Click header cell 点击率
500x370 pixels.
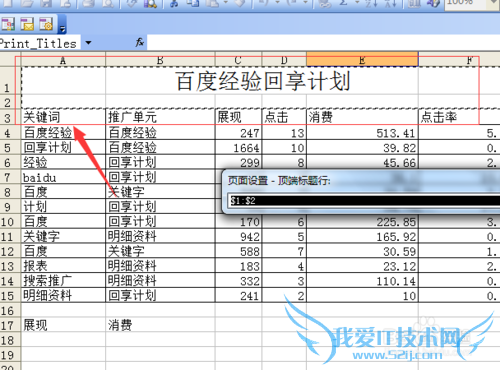pos(459,117)
